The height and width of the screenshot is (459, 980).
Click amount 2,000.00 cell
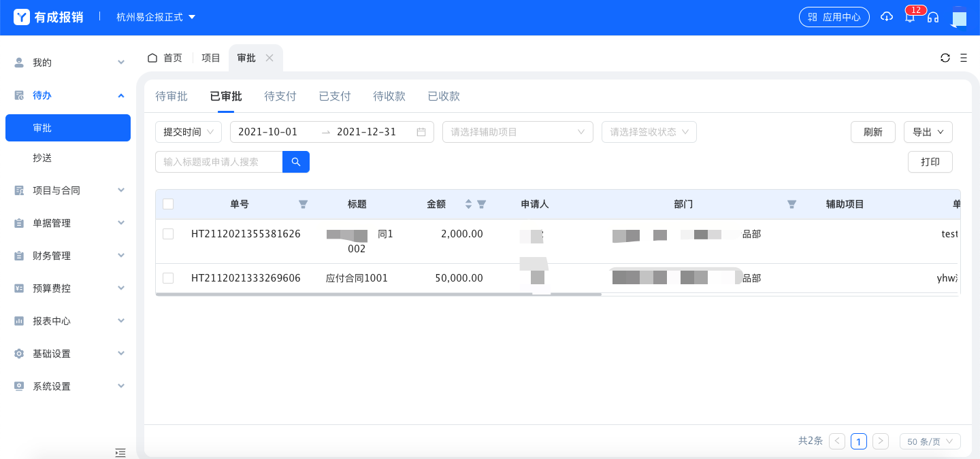click(462, 234)
